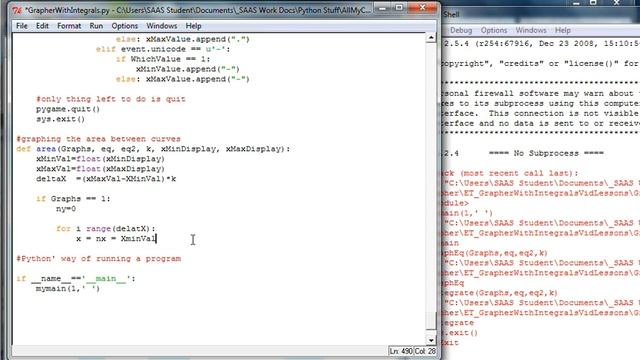Open Help menu in Shell window

[562, 31]
